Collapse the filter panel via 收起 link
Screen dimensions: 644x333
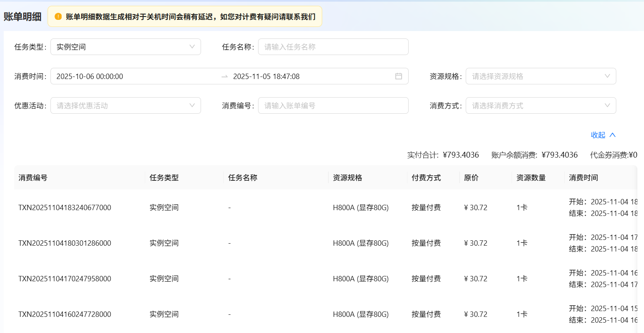599,135
